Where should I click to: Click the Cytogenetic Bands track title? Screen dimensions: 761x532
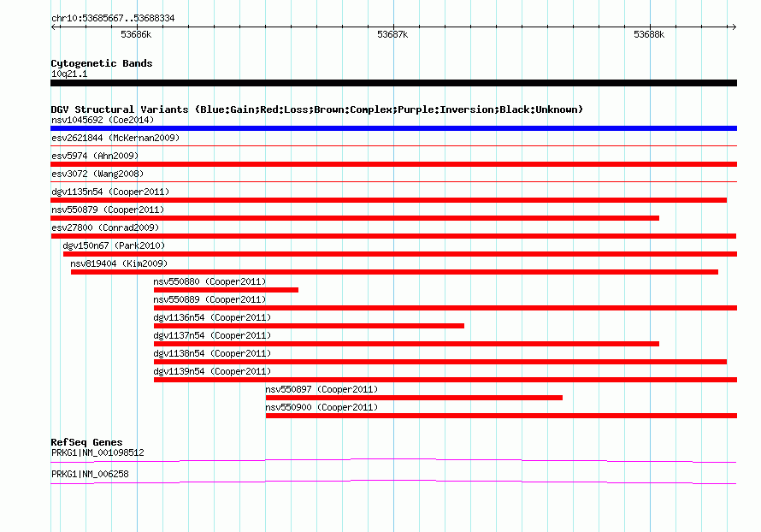(102, 63)
